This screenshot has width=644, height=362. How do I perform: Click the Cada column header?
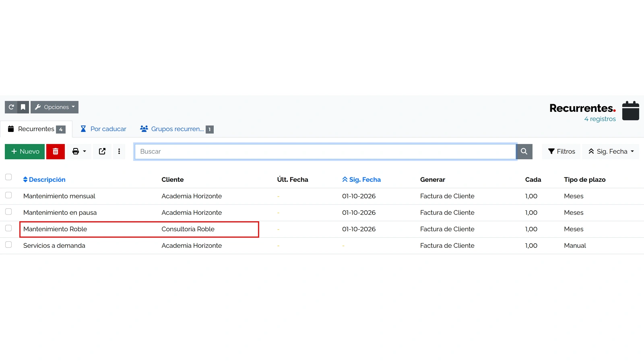(x=533, y=180)
